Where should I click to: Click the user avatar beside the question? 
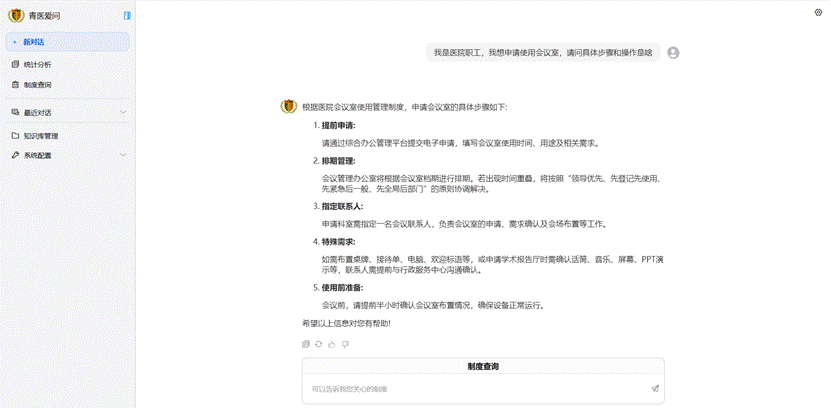coord(673,53)
